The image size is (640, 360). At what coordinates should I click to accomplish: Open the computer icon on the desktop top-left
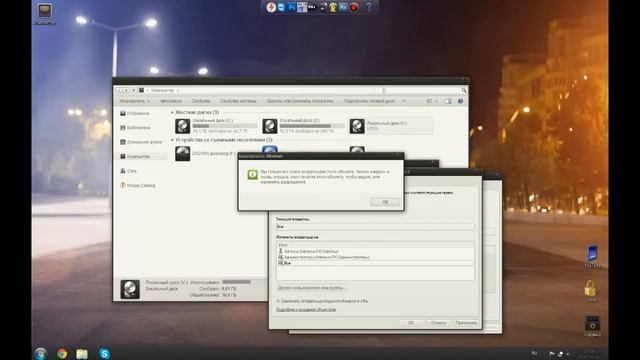44,11
